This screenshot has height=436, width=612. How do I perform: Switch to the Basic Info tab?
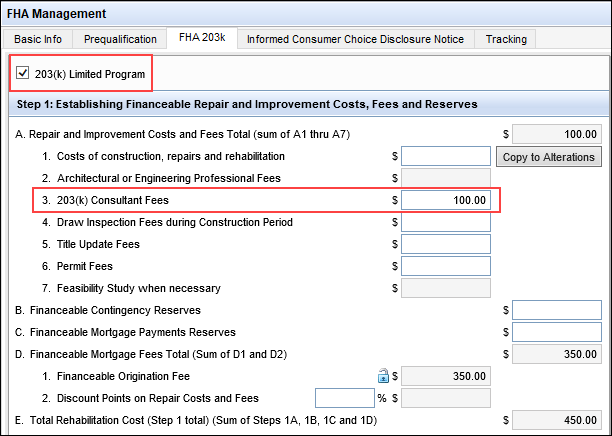(x=38, y=39)
